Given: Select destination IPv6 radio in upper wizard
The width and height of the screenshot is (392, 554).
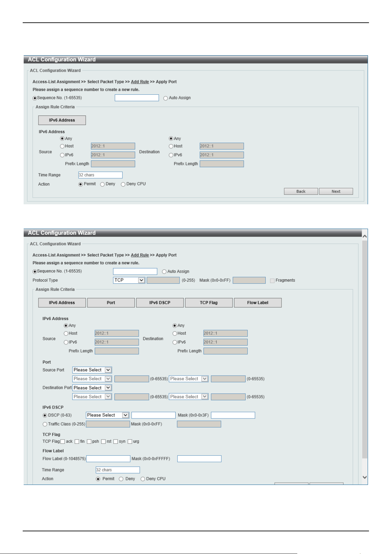Looking at the screenshot, I should tap(171, 155).
